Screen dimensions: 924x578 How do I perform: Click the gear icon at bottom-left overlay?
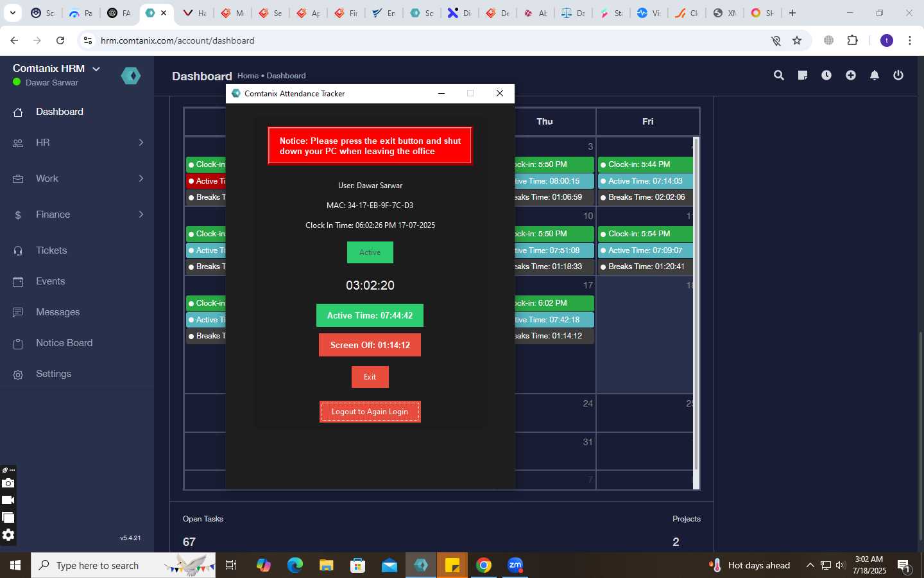click(x=8, y=535)
